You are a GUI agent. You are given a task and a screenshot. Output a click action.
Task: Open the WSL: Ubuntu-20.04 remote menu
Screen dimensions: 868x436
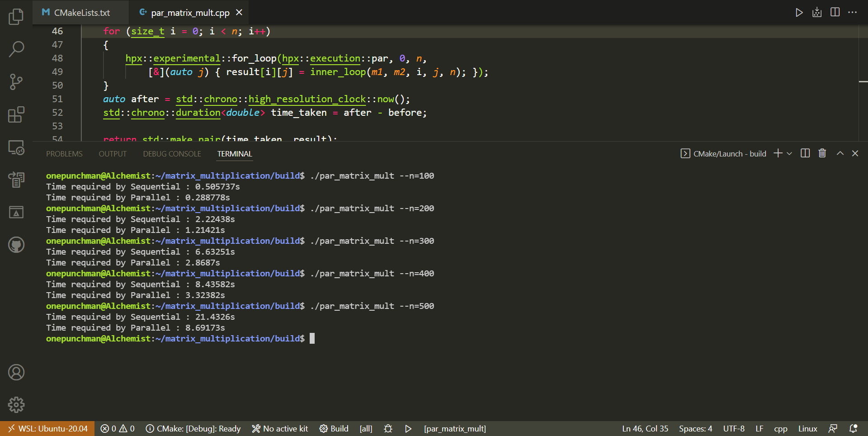coord(47,428)
